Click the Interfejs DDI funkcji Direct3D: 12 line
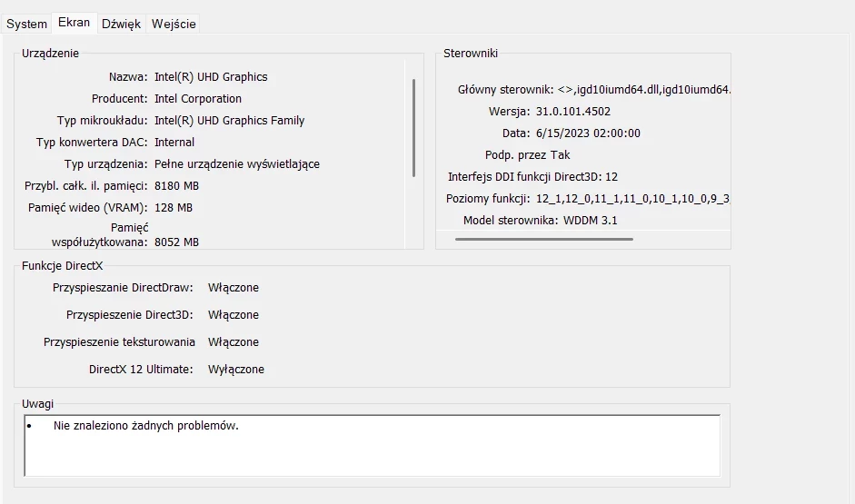The height and width of the screenshot is (504, 855). 532,176
